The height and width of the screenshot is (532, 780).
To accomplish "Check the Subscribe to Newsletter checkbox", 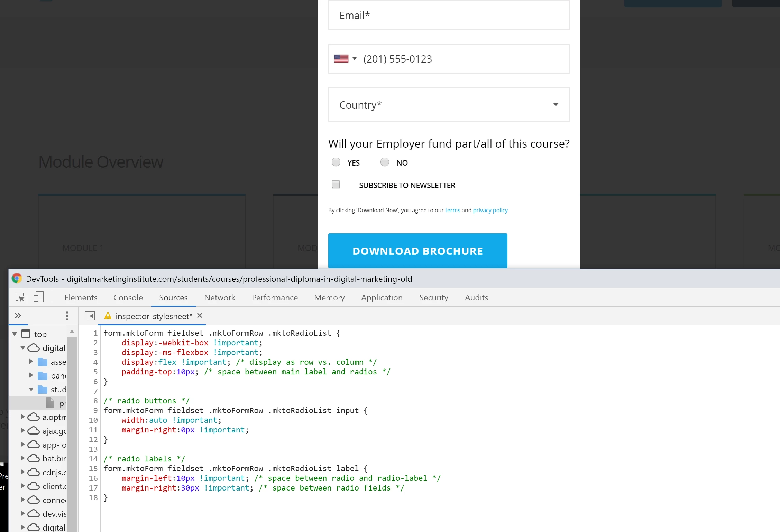I will click(x=336, y=185).
